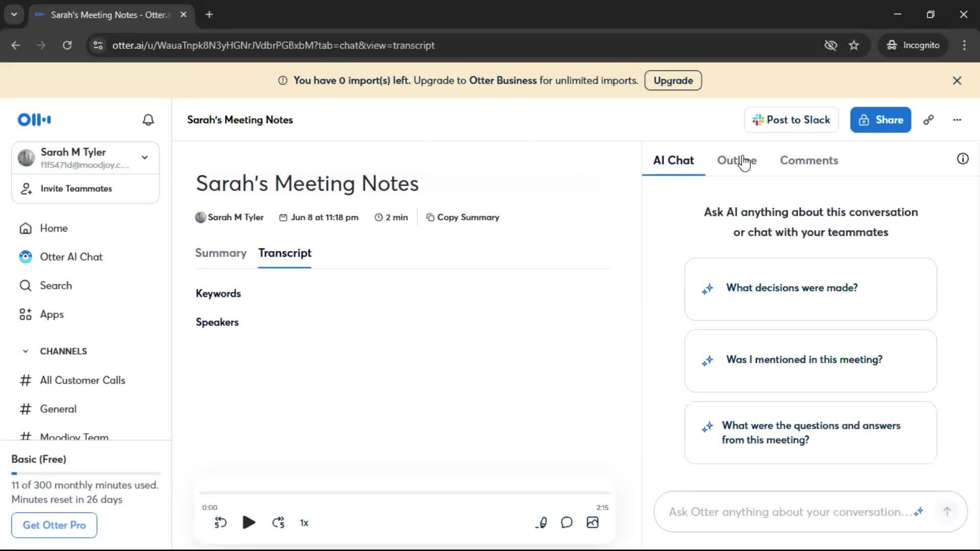Dismiss the import upgrade banner
The height and width of the screenshot is (551, 980).
pos(957,81)
